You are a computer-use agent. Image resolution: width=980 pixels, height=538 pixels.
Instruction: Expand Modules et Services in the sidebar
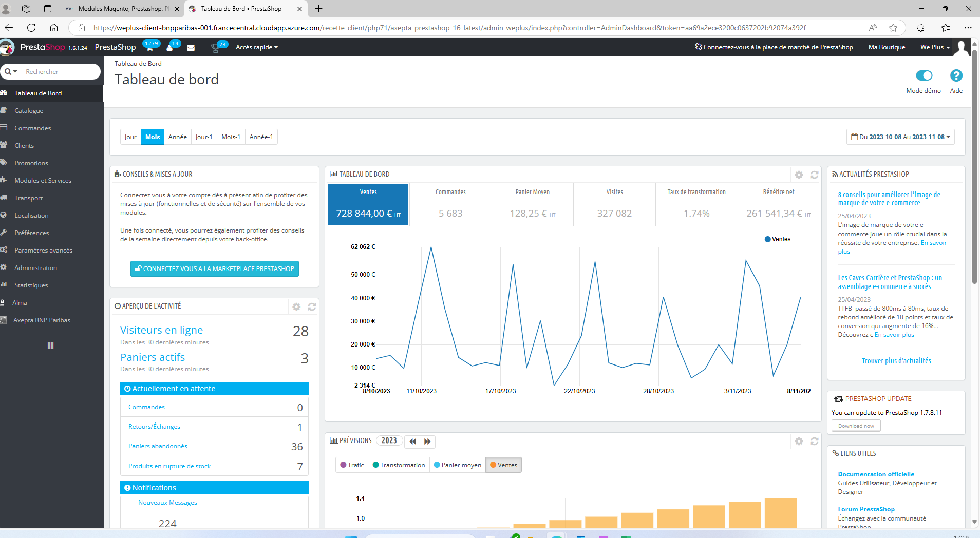[x=43, y=181]
